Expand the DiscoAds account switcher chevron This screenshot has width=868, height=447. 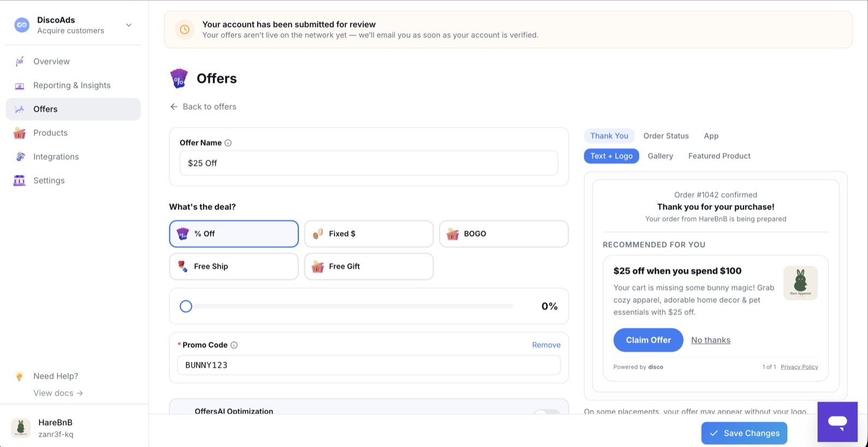tap(129, 25)
